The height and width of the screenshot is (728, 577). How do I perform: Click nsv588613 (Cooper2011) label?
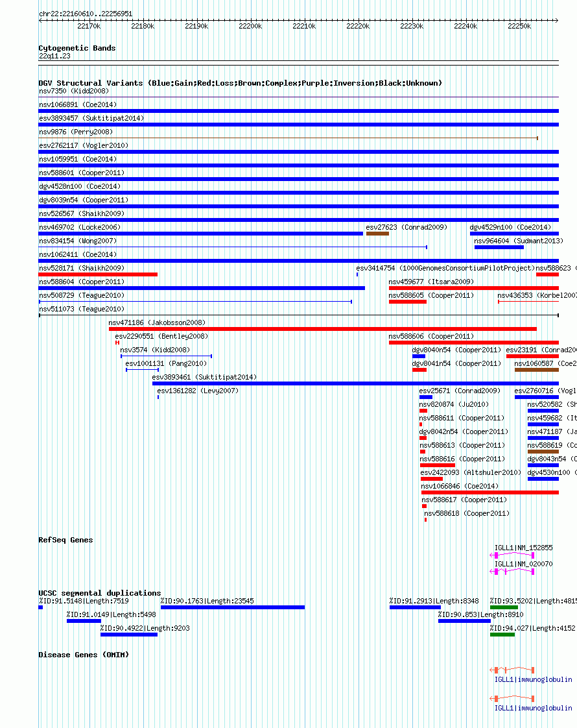462,445
